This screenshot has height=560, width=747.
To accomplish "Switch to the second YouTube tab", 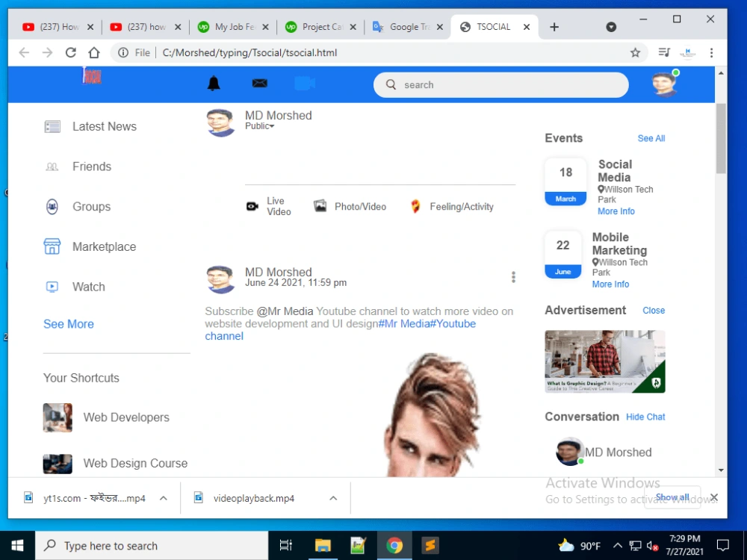I will [146, 27].
